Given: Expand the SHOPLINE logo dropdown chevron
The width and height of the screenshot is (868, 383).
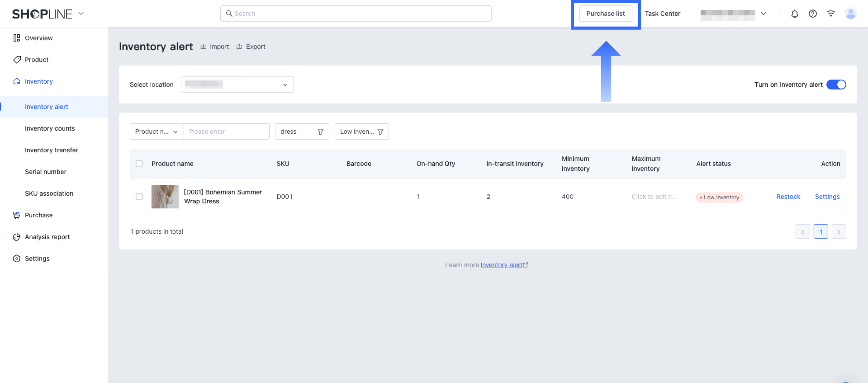Looking at the screenshot, I should coord(81,14).
